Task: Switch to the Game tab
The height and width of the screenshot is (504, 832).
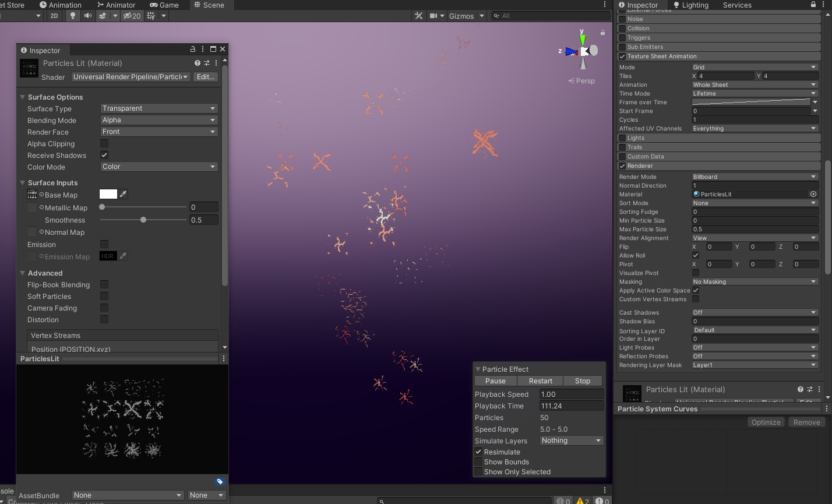Action: click(164, 5)
